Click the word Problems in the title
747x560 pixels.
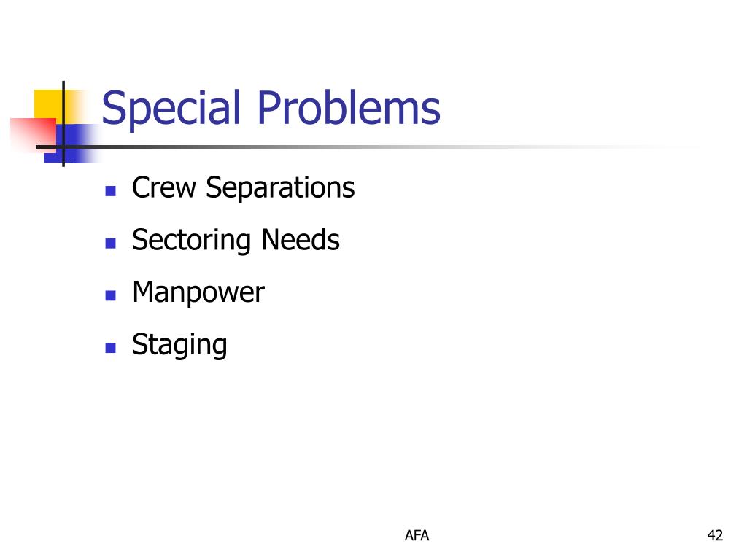click(x=349, y=108)
